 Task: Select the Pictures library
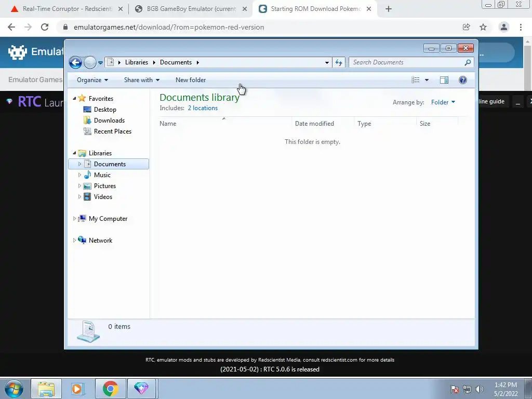(x=105, y=186)
